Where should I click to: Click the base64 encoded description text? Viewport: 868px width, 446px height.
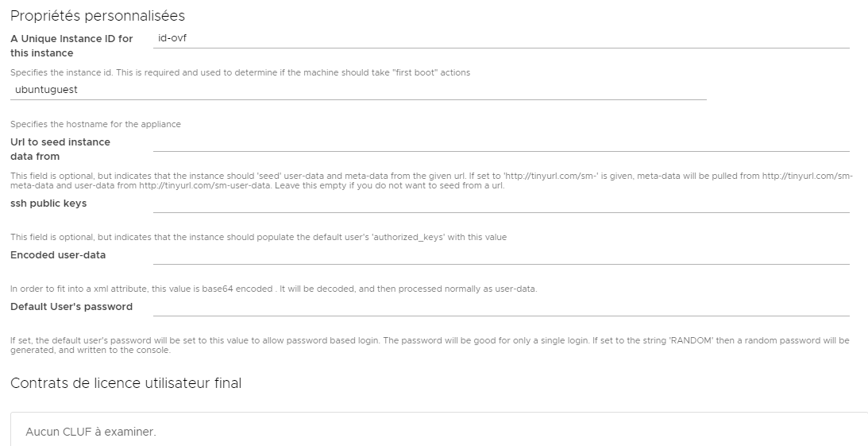274,289
